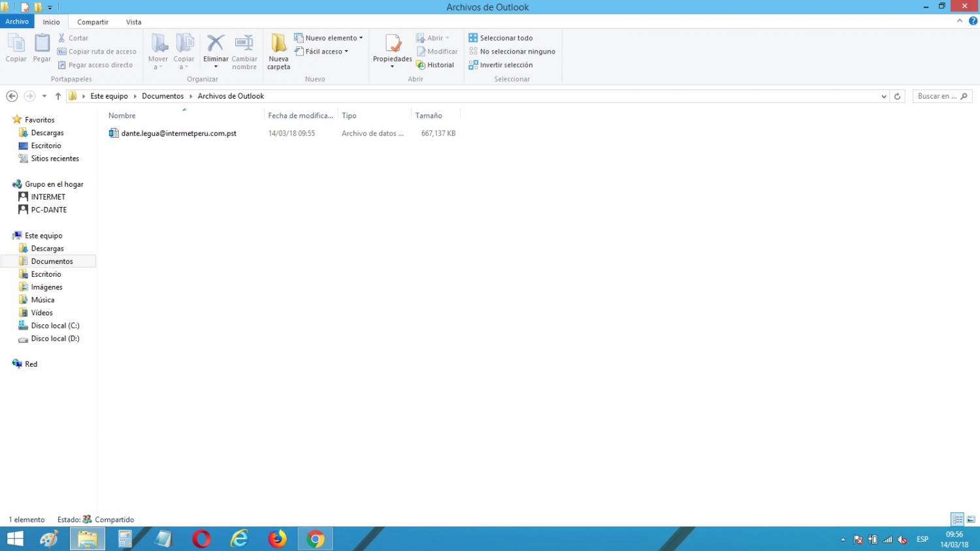The width and height of the screenshot is (980, 551).
Task: Open Internet Explorer from taskbar
Action: coord(240,539)
